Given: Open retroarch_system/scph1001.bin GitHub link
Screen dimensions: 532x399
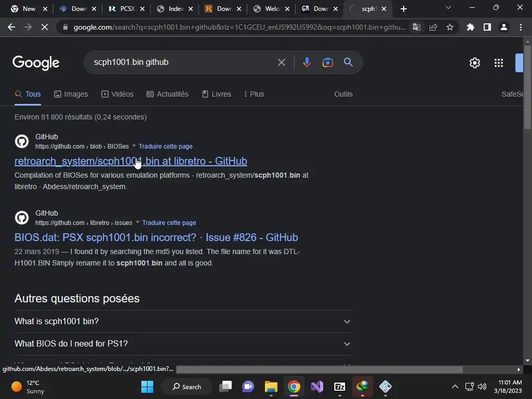Looking at the screenshot, I should pos(130,161).
